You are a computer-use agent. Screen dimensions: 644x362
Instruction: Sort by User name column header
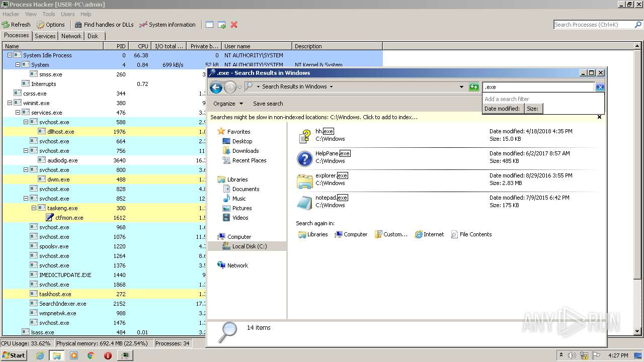[x=257, y=46]
